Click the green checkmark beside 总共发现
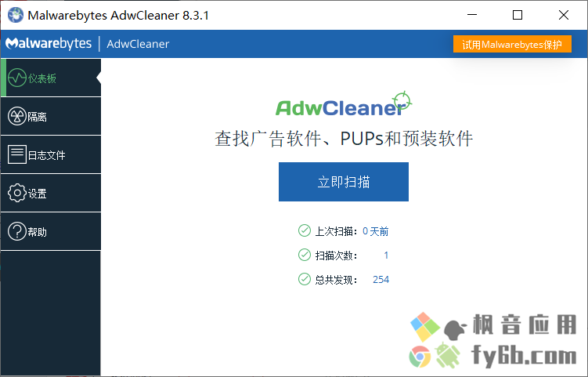Screen dimensions: 588x377 point(304,279)
